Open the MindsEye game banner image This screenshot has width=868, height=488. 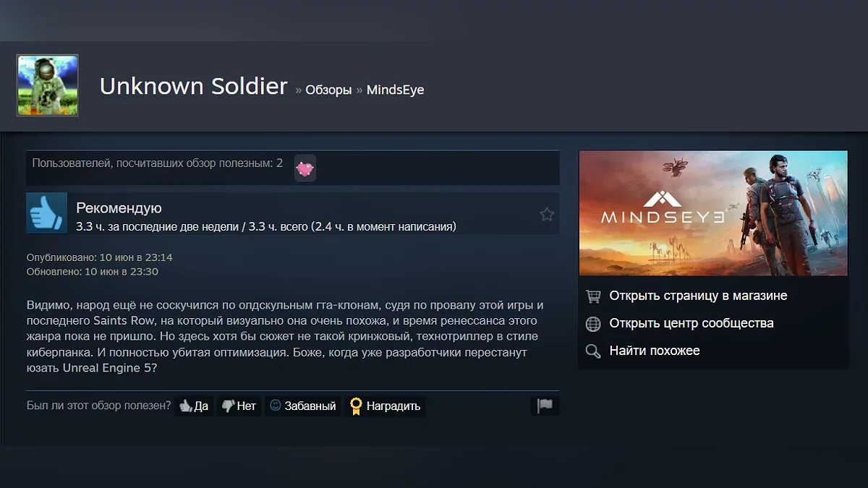713,213
